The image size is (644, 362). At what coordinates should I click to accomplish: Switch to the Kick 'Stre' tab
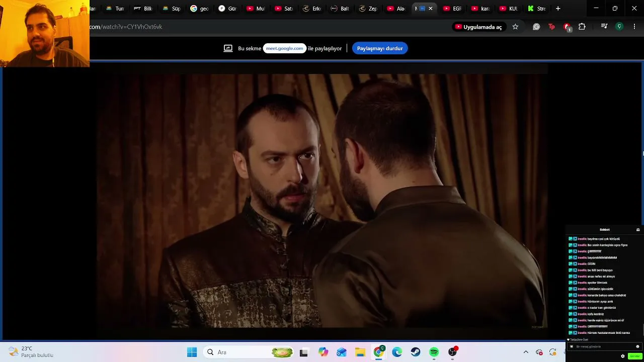[537, 9]
